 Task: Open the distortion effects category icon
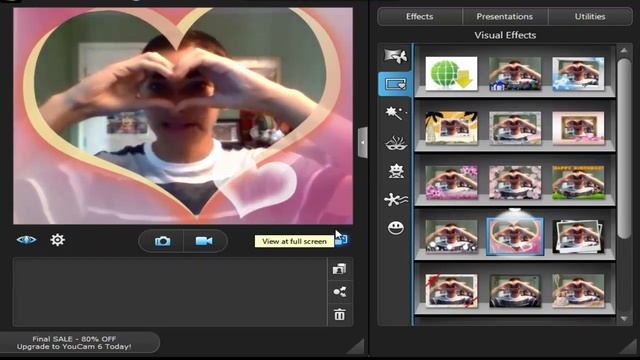click(395, 199)
